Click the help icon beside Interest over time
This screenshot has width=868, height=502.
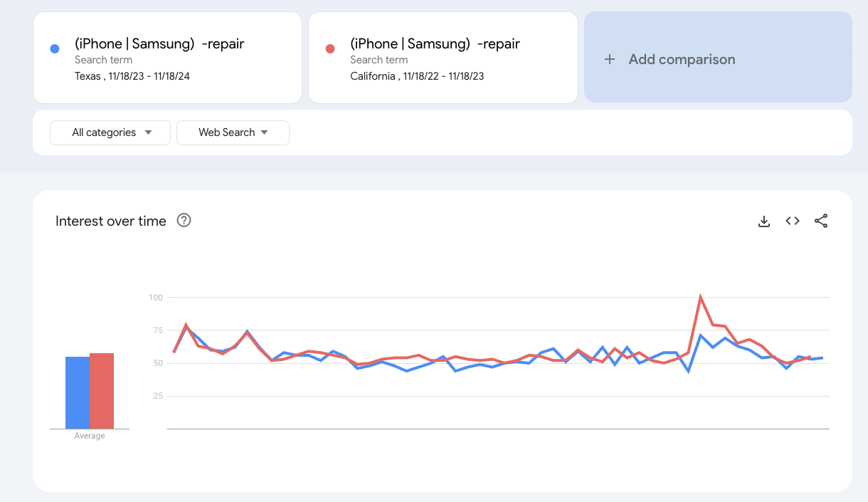pyautogui.click(x=184, y=221)
